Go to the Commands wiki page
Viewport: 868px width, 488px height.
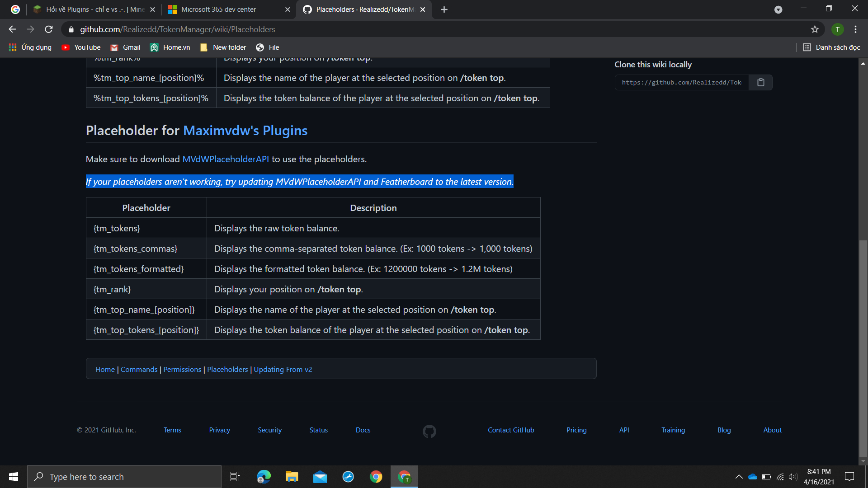[x=139, y=369]
